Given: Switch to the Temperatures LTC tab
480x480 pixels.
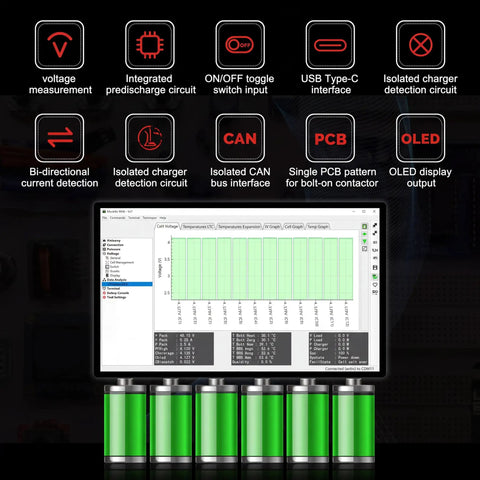Looking at the screenshot, I should coord(198,227).
